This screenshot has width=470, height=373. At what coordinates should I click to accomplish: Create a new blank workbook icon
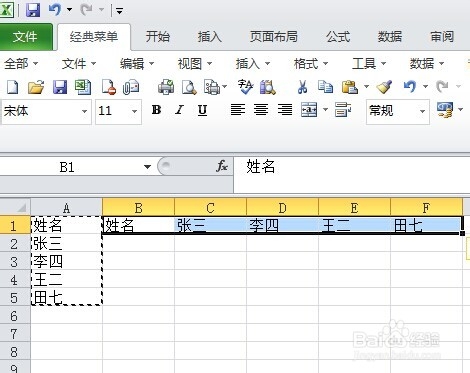pos(13,87)
